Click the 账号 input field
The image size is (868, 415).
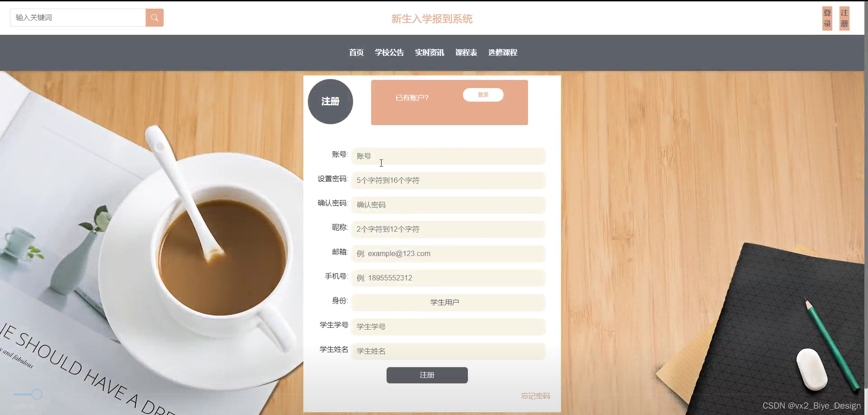(448, 156)
